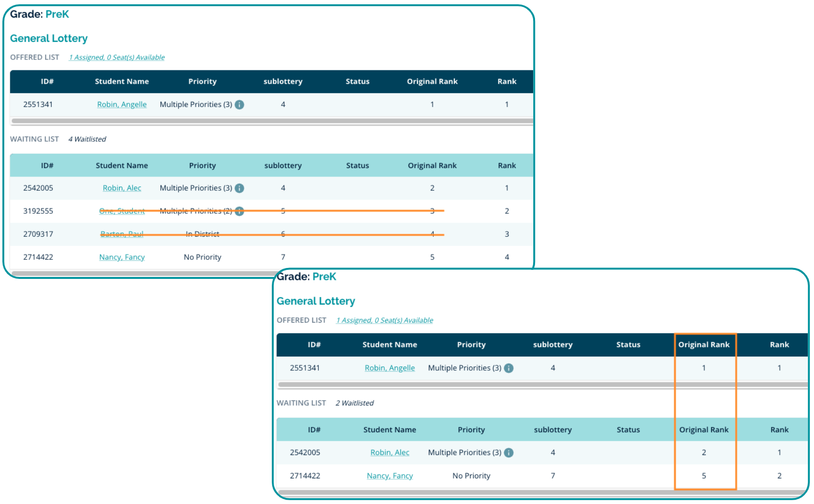Screen dimensions: 814x504
Task: Click '1 Assigned, 0 Seat(s) Available' link in panel with orange-boxed column
Action: click(385, 320)
